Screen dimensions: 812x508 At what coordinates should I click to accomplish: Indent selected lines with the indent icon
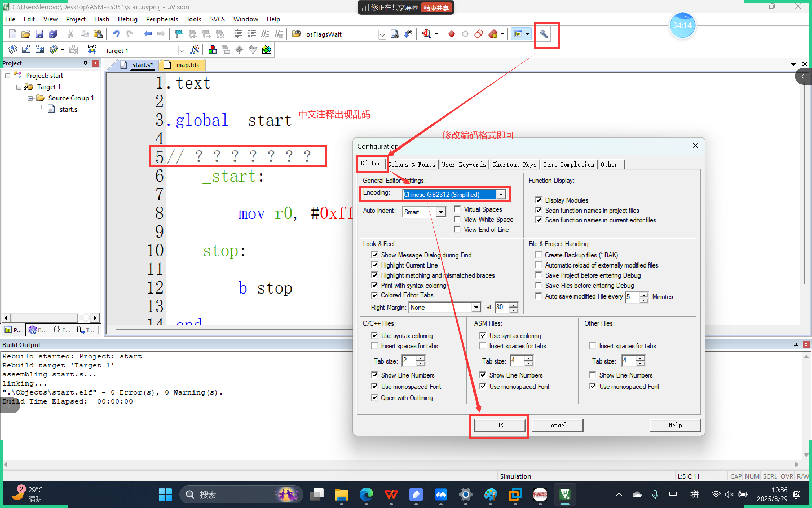238,34
